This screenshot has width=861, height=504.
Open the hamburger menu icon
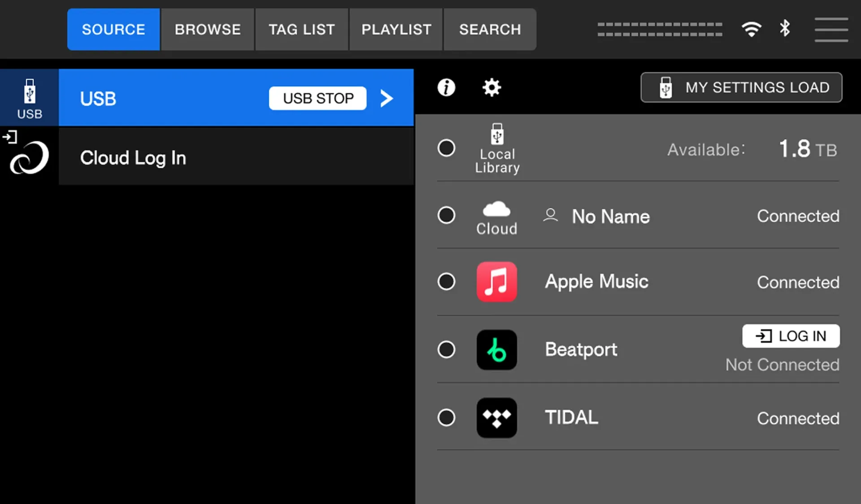click(x=831, y=30)
